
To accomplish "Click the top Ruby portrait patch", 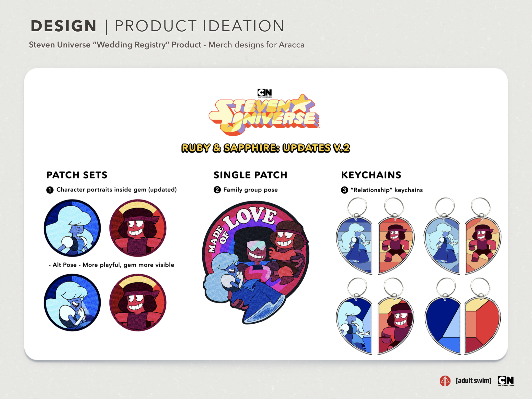I will [x=138, y=228].
